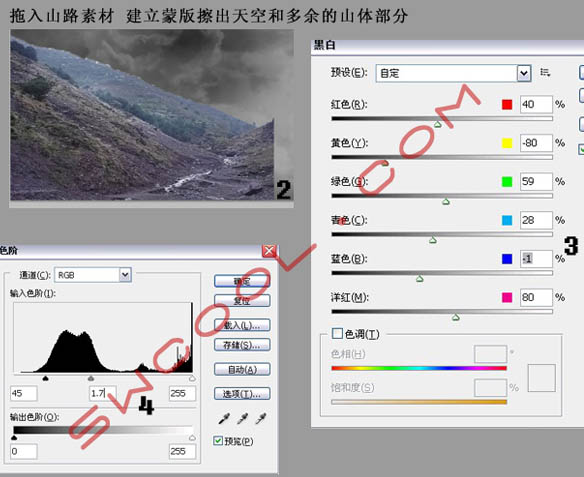Click the 自动(A) auto button
Viewport: 584px width, 477px height.
point(242,369)
